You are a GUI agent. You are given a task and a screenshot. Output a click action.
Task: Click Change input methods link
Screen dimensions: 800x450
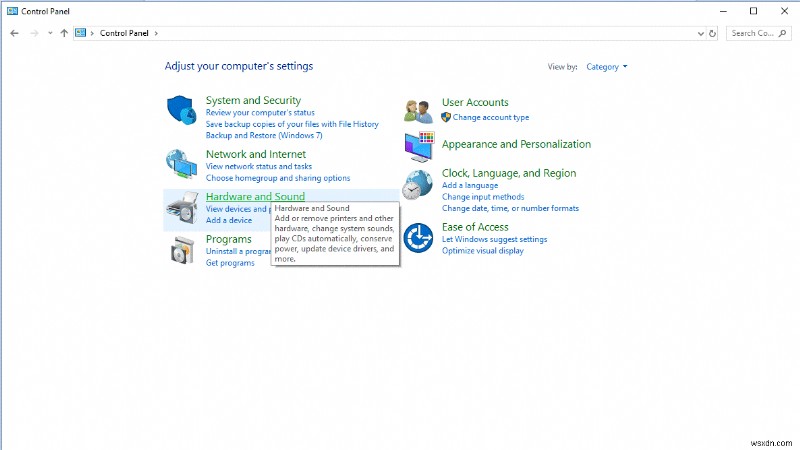click(x=483, y=197)
